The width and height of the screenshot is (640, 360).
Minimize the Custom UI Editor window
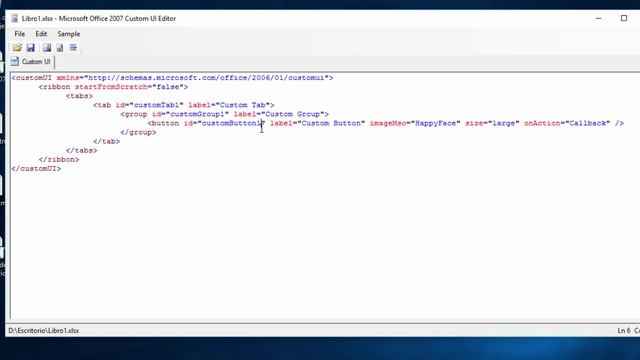point(598,18)
